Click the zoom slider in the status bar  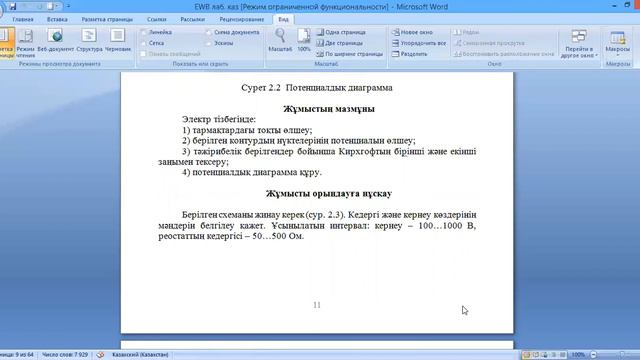622,355
